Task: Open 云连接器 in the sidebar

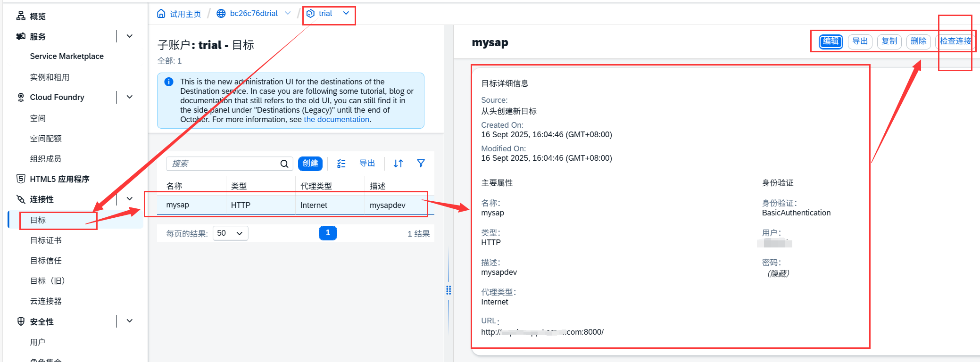Action: click(x=46, y=301)
